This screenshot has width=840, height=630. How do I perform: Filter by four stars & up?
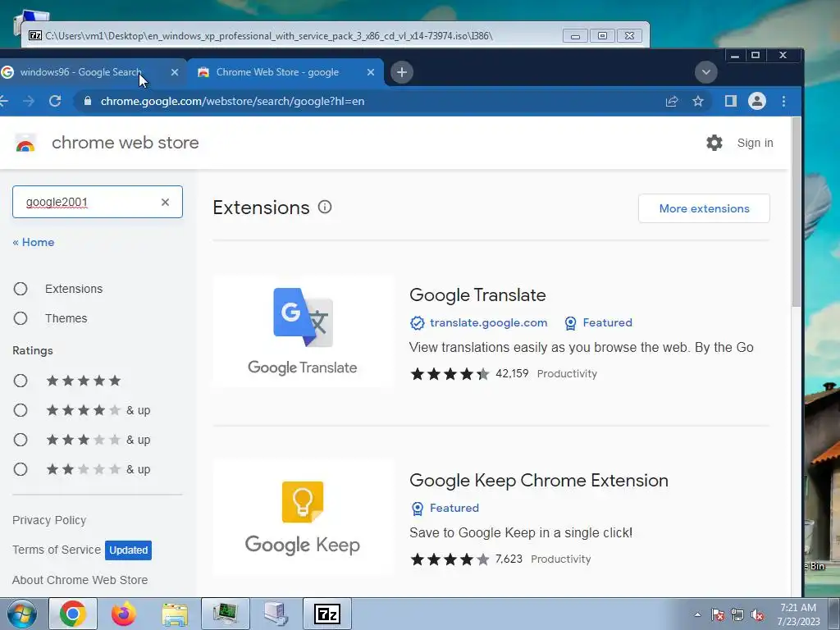click(21, 410)
